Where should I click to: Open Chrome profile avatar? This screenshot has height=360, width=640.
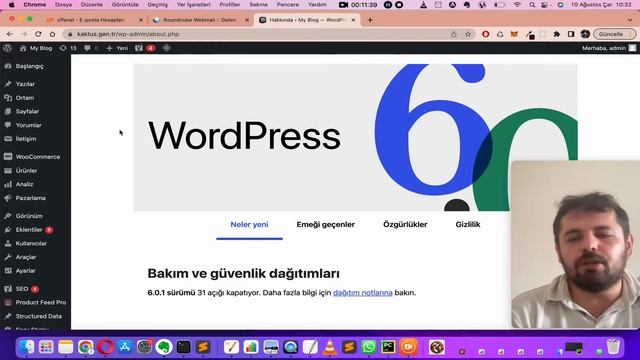tap(585, 34)
